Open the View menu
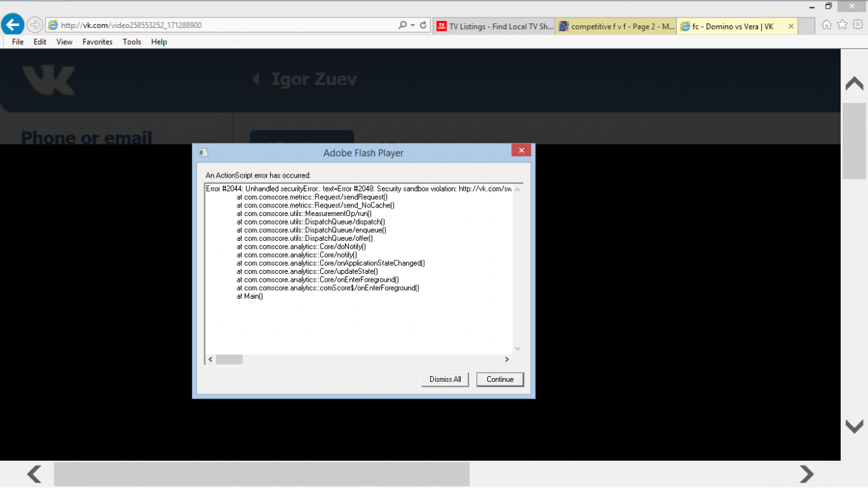 pyautogui.click(x=64, y=42)
